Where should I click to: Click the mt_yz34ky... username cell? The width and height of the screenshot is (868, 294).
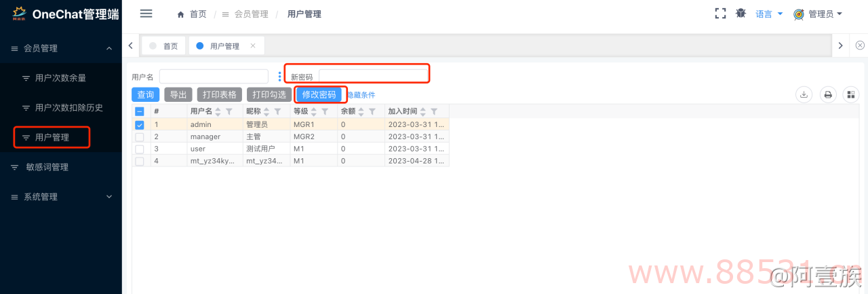point(215,161)
